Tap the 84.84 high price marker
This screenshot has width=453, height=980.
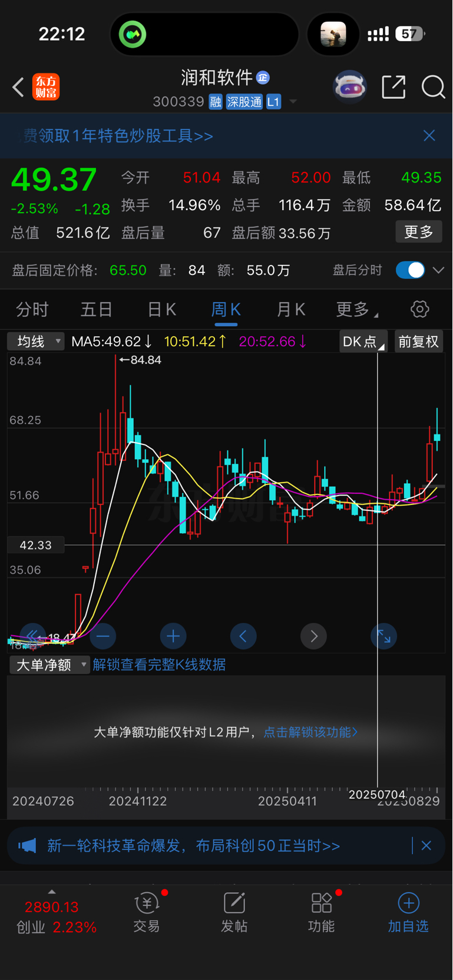141,360
